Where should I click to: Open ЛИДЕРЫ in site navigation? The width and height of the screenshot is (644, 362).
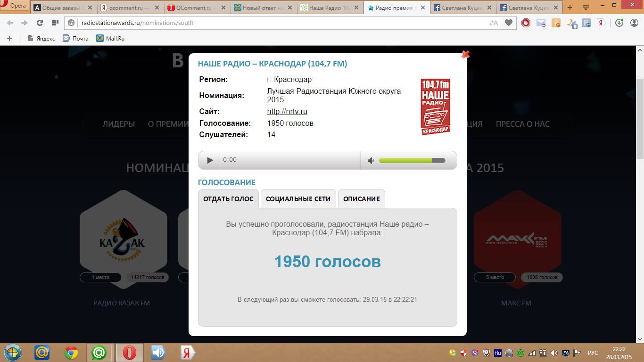click(119, 124)
